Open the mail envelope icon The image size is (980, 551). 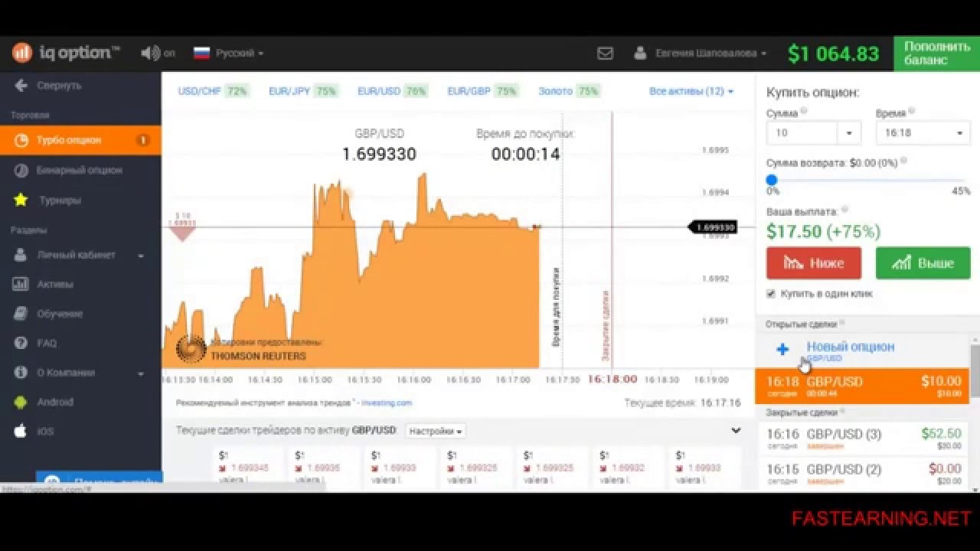(605, 53)
